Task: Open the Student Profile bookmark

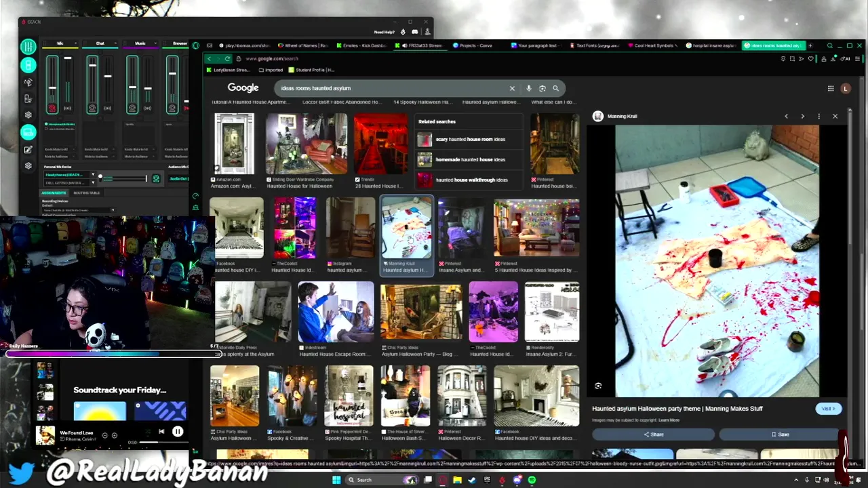Action: 312,70
